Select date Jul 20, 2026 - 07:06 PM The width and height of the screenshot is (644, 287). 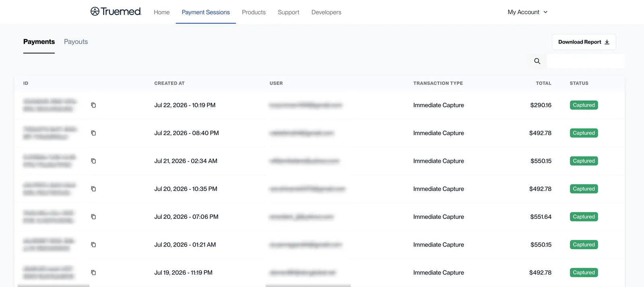click(x=186, y=217)
